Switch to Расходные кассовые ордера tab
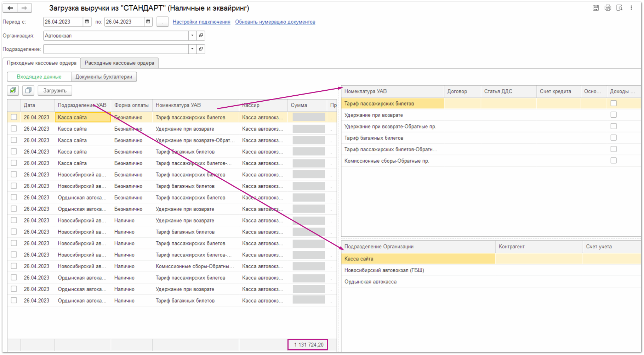The image size is (644, 355). point(119,63)
